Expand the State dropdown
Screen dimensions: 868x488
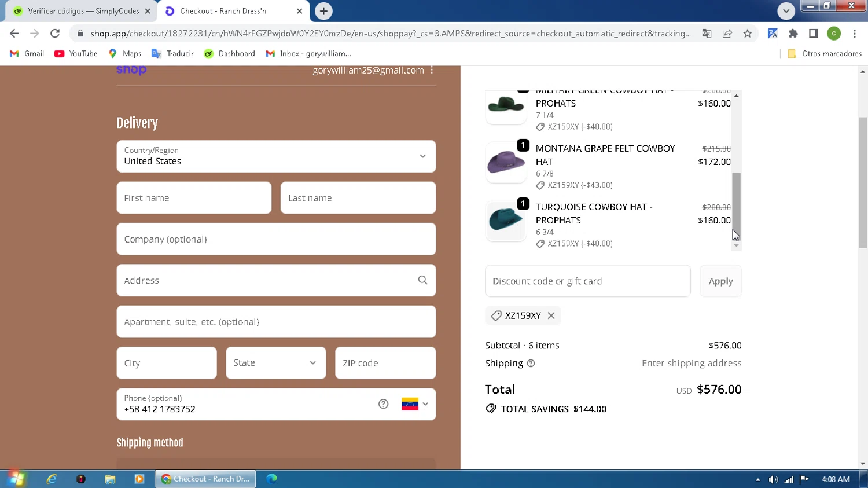[x=276, y=363]
